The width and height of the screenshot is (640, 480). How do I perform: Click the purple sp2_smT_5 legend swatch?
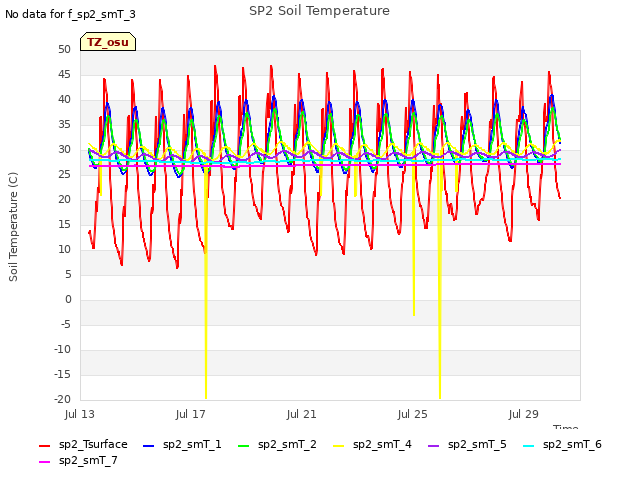(x=433, y=446)
